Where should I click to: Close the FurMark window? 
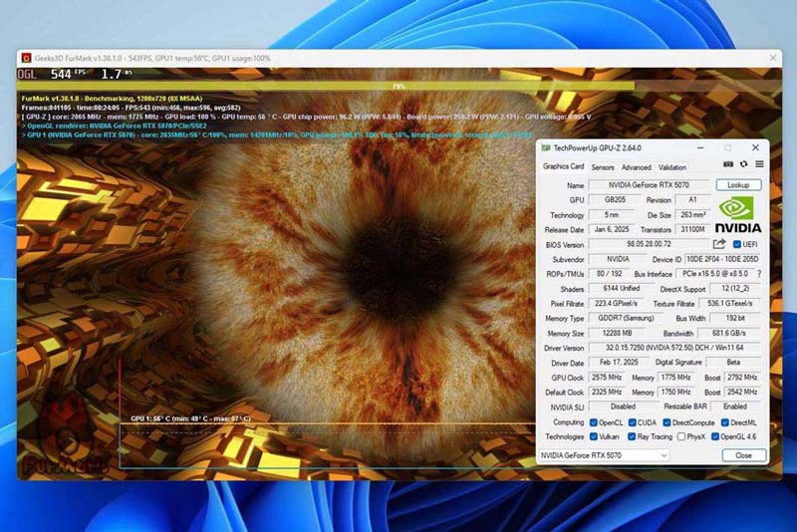[773, 59]
